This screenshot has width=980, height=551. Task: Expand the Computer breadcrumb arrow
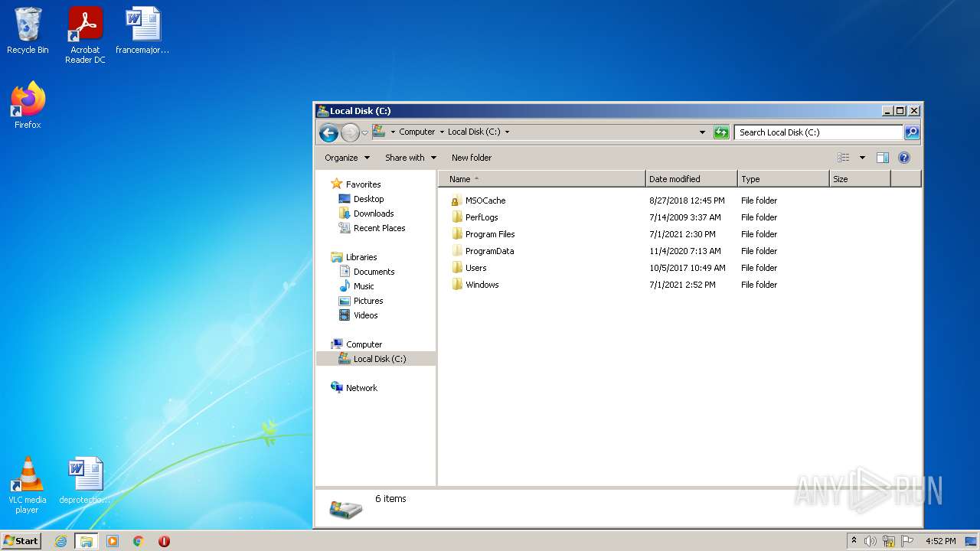442,132
